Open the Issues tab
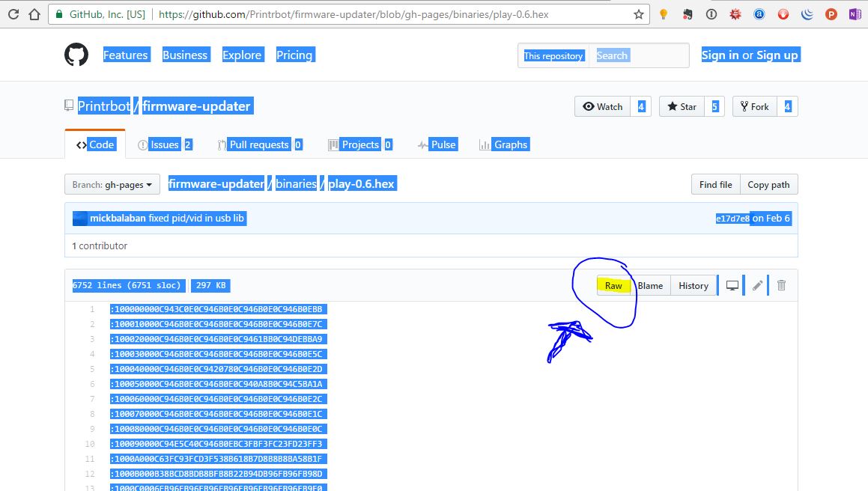This screenshot has width=868, height=491. pos(165,144)
